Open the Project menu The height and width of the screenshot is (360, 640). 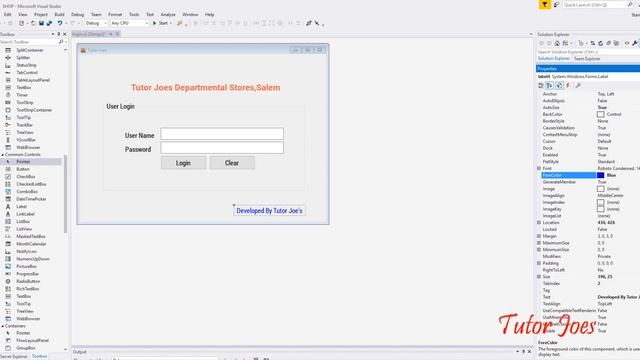(x=40, y=14)
